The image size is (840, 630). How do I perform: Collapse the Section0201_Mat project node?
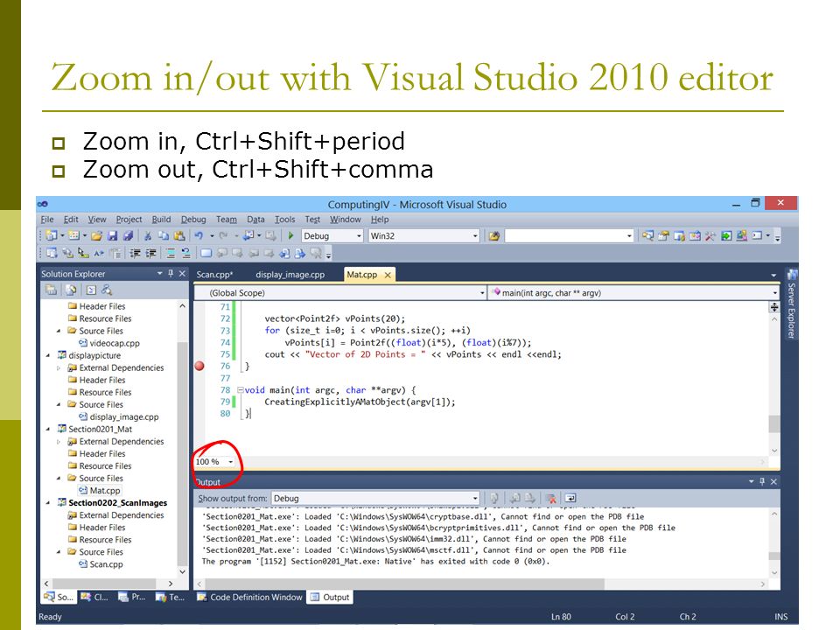point(48,429)
